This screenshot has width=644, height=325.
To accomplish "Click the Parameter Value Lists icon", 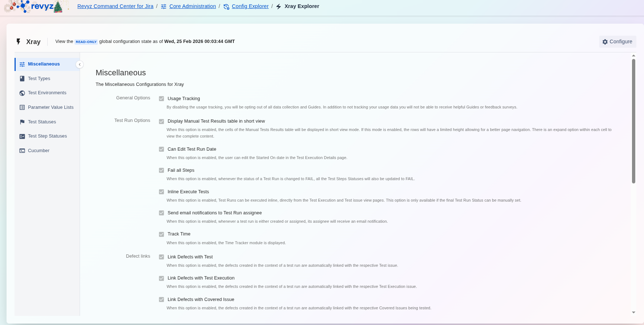I will [22, 107].
